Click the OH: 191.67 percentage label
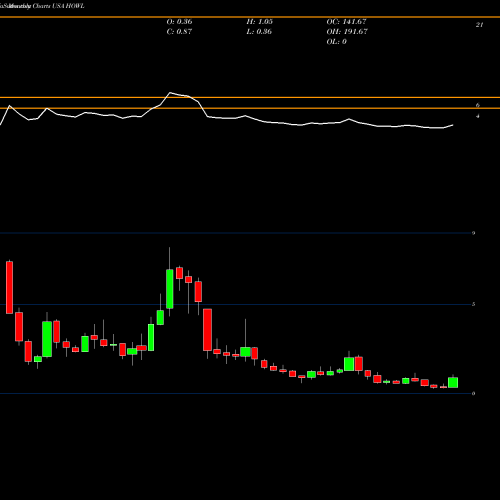Screen dimensions: 500x500 (x=347, y=32)
